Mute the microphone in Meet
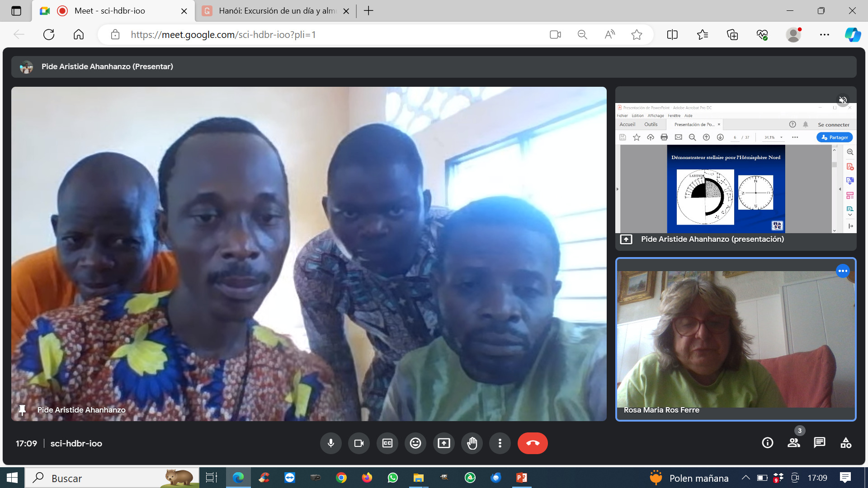 coord(331,443)
